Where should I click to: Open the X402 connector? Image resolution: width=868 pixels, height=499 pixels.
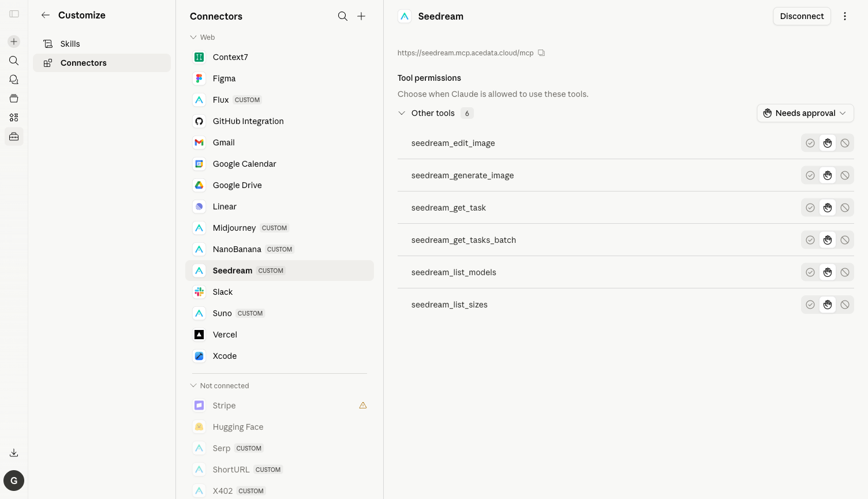(x=279, y=491)
